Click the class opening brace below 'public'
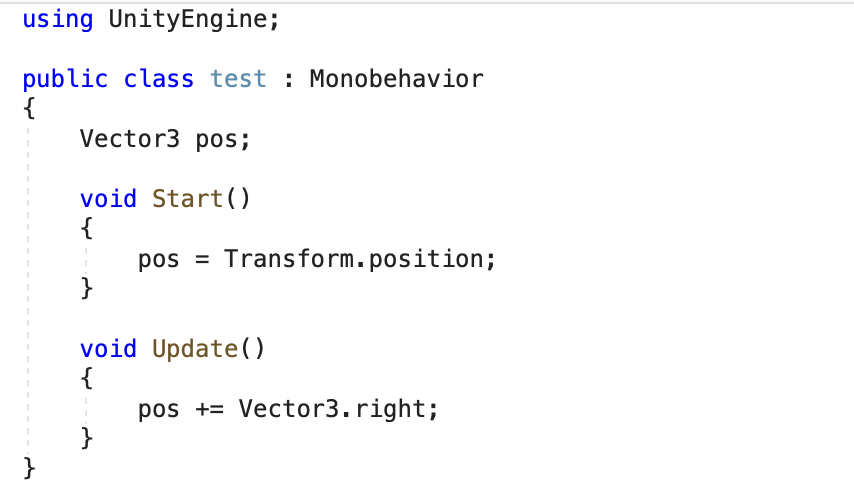The image size is (854, 488). [29, 108]
